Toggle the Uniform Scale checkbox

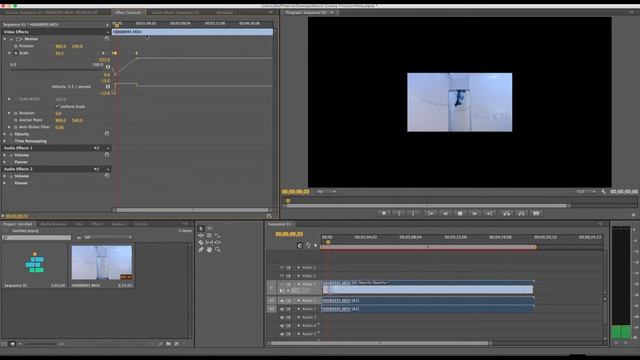[x=58, y=106]
